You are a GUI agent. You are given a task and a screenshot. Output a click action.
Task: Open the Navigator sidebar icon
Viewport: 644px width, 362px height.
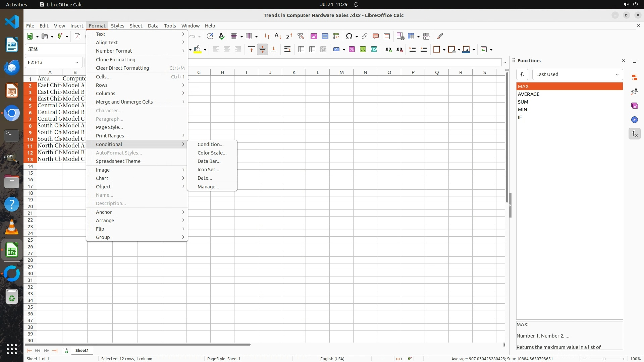[634, 120]
